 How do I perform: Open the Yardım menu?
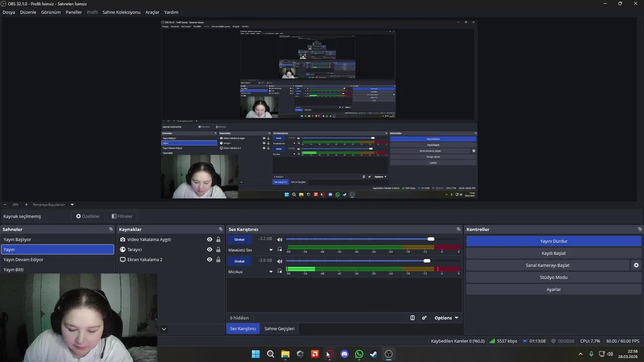tap(171, 12)
